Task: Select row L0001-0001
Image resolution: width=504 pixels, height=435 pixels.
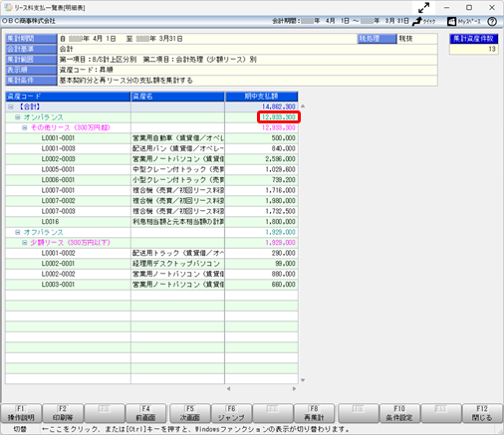Action: pos(151,138)
